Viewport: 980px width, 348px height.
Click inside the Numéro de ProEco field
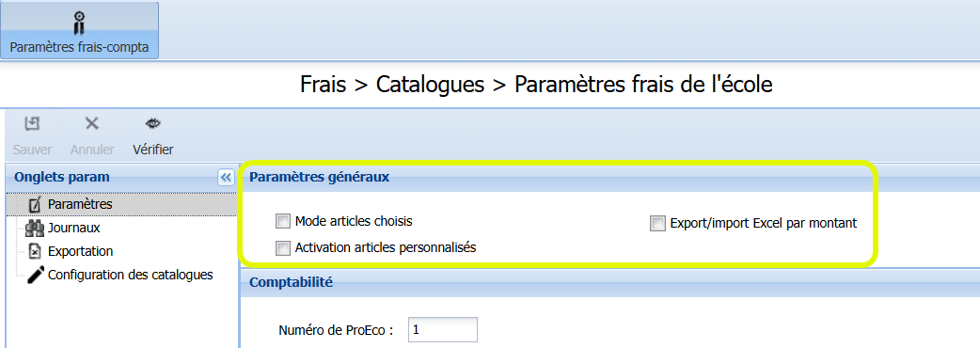tap(442, 330)
